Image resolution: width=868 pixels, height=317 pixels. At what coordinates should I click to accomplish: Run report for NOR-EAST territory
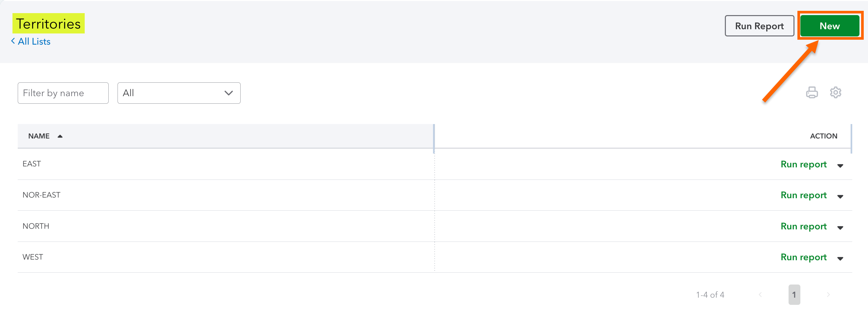[x=803, y=195]
